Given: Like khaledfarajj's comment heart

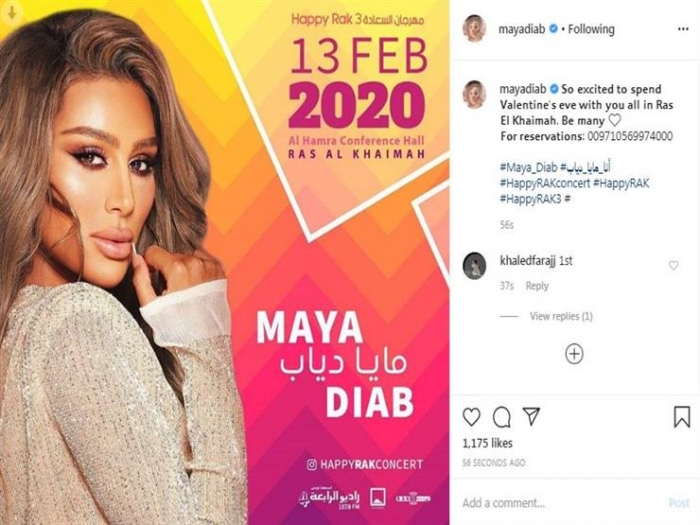Looking at the screenshot, I should [x=673, y=266].
